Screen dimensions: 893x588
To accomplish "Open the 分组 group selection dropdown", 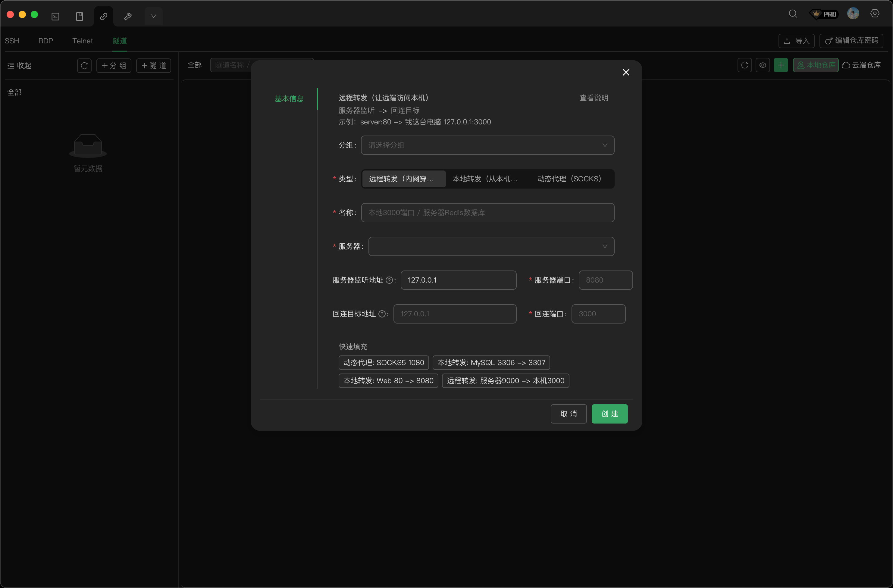I will (487, 145).
